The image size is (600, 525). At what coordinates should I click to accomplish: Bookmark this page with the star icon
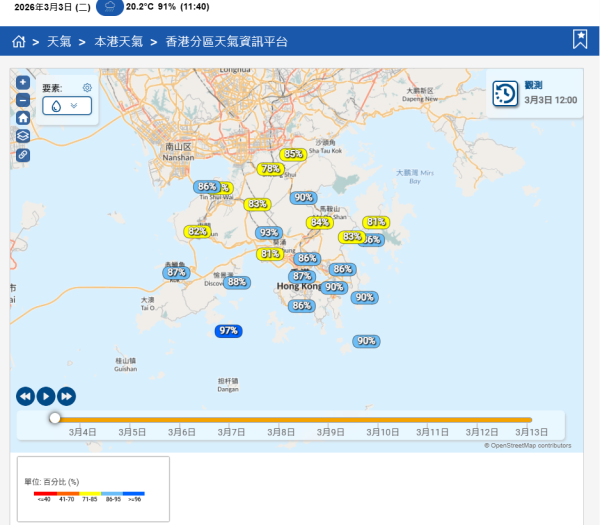click(x=580, y=39)
